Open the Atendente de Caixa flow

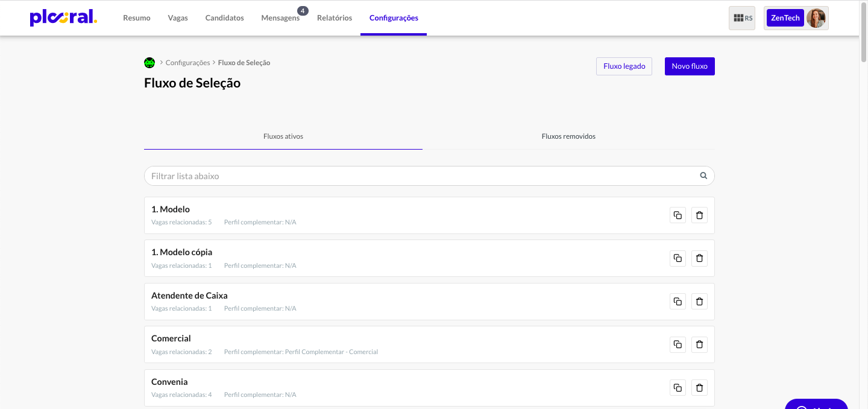click(429, 302)
